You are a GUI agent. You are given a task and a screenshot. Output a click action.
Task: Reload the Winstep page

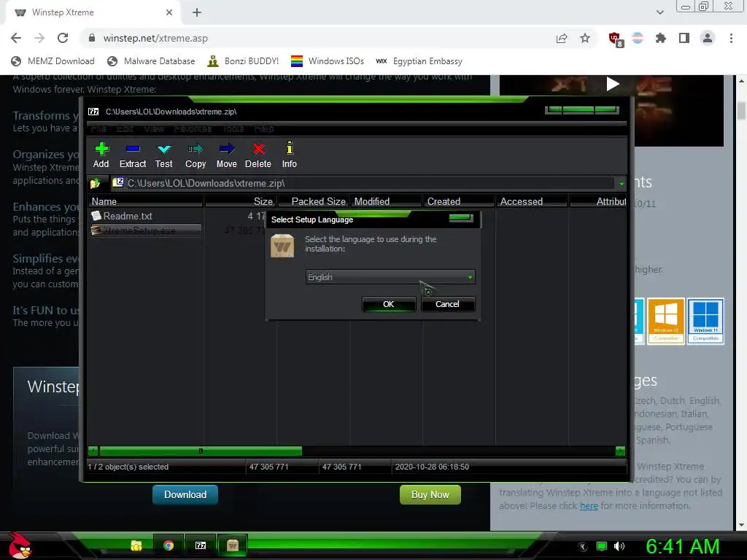(63, 38)
